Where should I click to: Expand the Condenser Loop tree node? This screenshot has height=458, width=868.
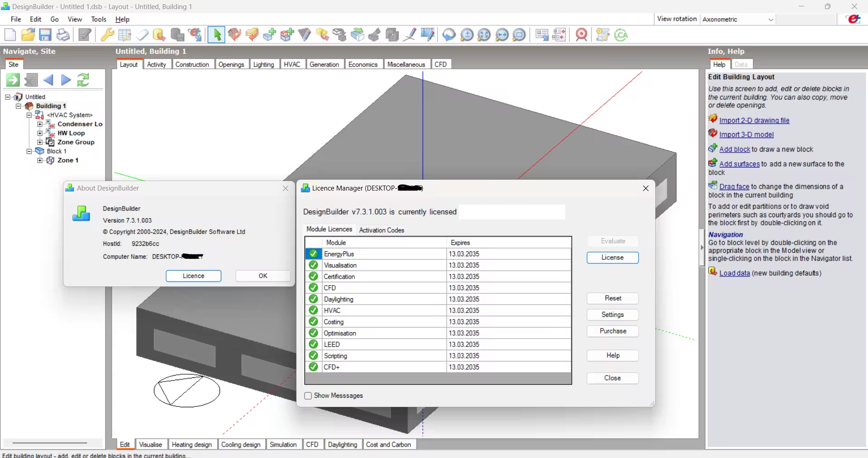(40, 124)
